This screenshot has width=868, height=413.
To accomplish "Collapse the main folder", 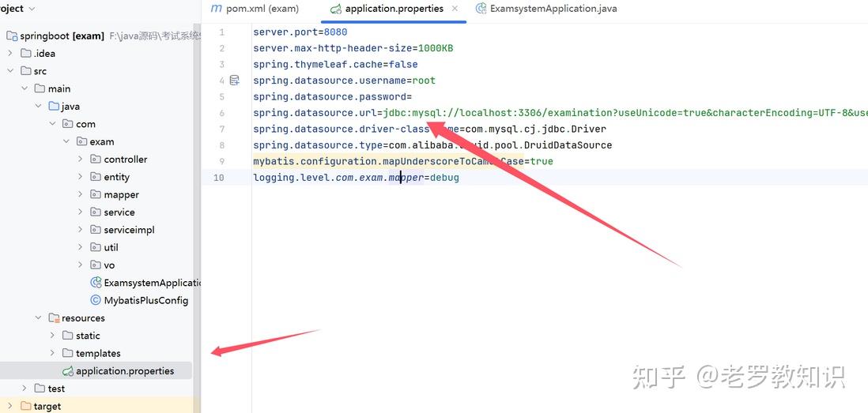I will click(25, 89).
